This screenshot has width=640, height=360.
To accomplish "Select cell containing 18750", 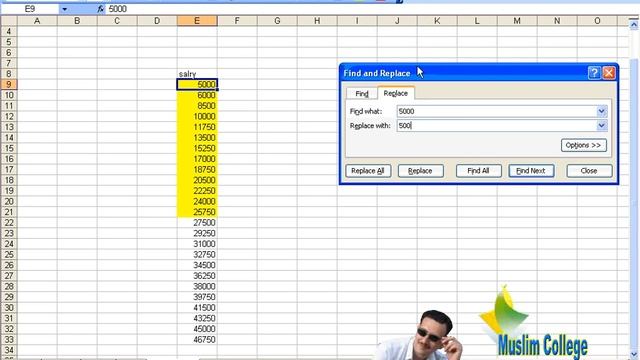I will point(197,169).
